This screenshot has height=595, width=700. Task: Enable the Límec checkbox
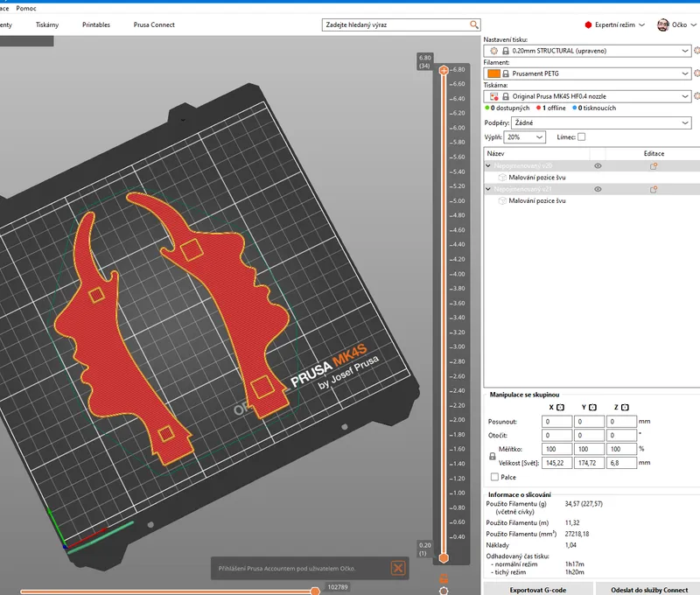click(x=581, y=137)
